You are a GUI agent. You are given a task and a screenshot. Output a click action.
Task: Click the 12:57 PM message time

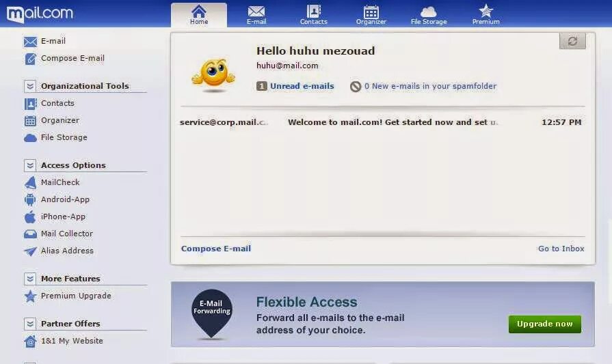click(x=561, y=122)
